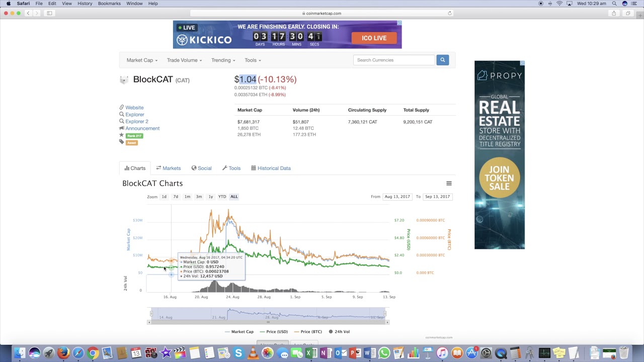
Task: Set chart zoom to 7d
Action: pyautogui.click(x=176, y=197)
